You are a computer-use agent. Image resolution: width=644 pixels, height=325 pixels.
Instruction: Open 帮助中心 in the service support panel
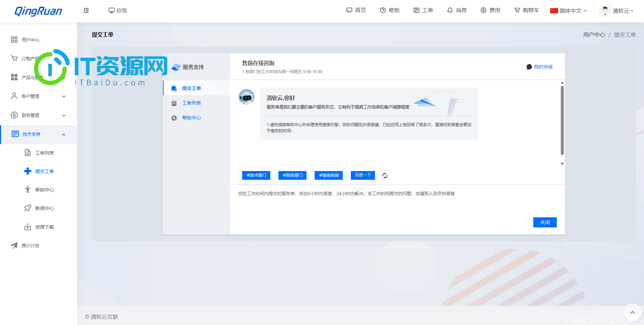click(x=191, y=118)
